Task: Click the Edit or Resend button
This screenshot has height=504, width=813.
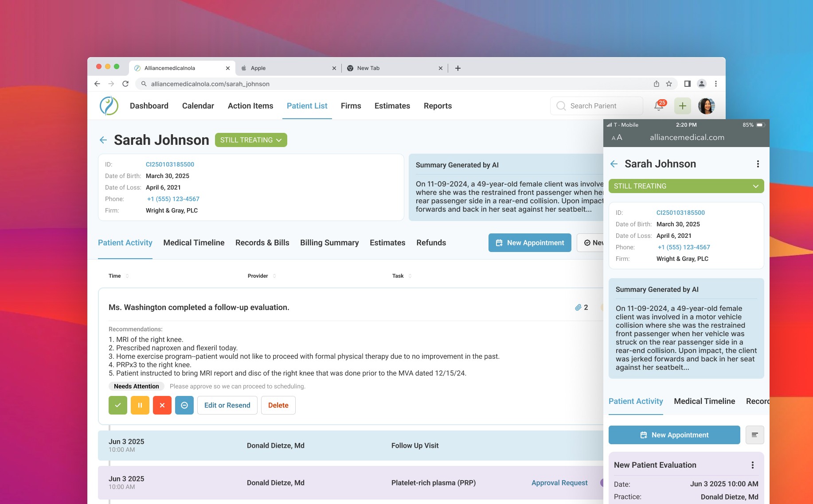Action: tap(227, 405)
